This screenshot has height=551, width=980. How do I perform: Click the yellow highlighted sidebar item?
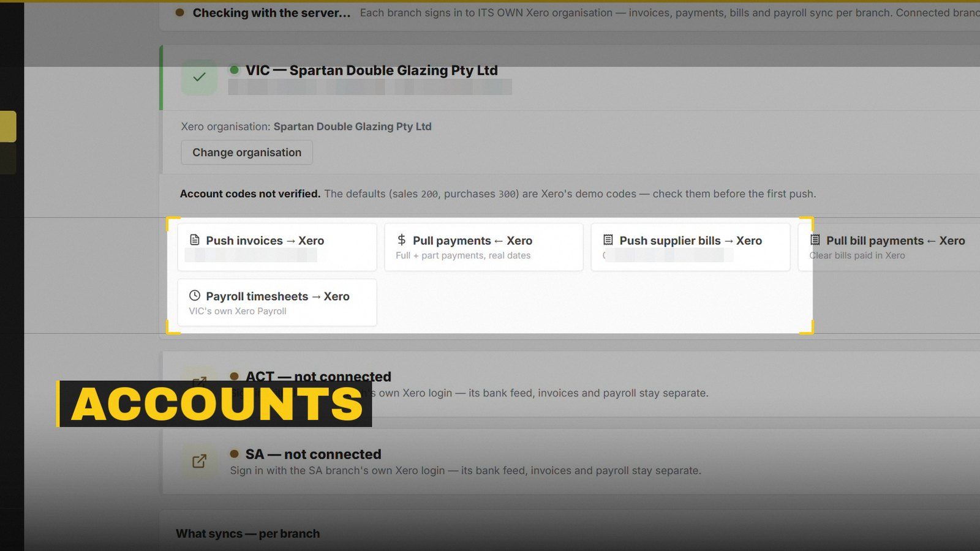(x=8, y=126)
